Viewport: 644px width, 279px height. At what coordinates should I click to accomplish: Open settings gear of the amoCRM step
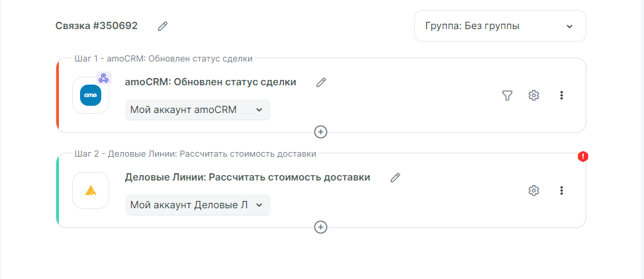pyautogui.click(x=534, y=95)
